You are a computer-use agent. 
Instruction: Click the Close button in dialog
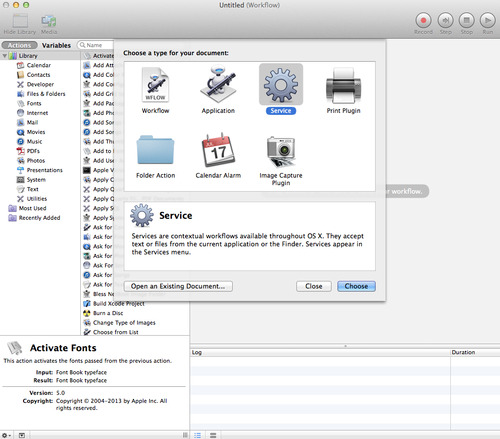click(x=314, y=286)
